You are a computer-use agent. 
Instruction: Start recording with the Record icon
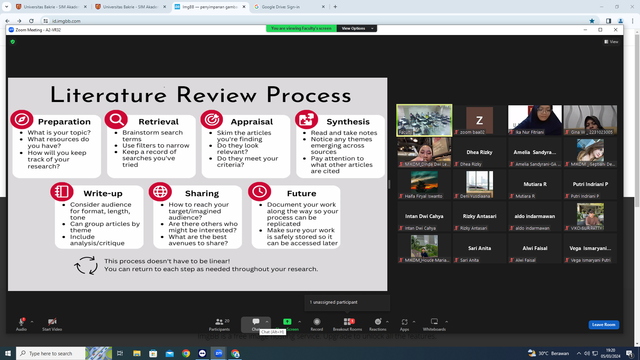tap(317, 322)
